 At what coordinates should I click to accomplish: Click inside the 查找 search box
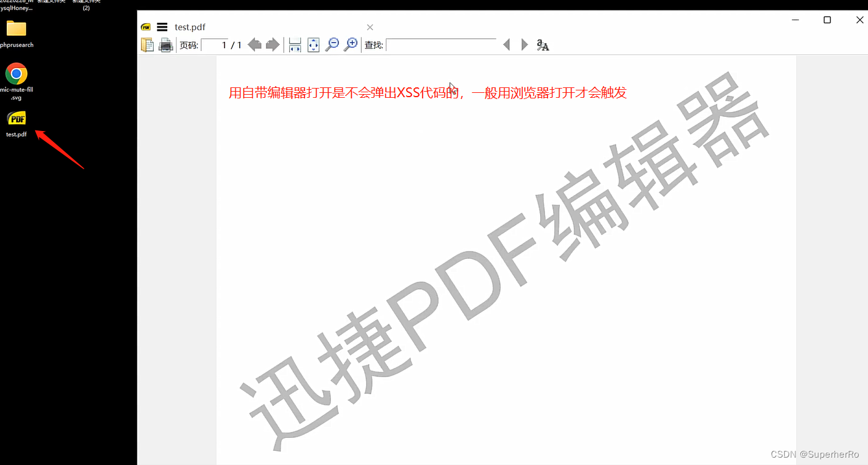pos(441,44)
